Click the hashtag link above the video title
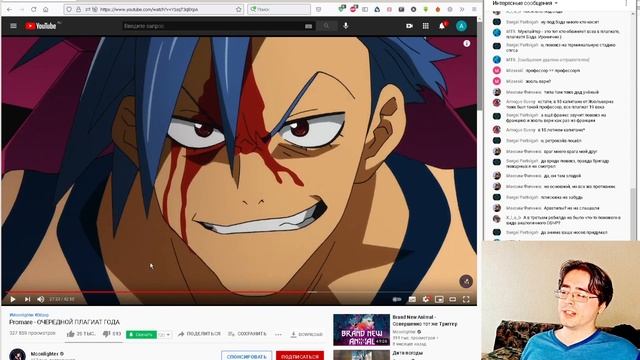This screenshot has width=640, height=360. [29, 315]
